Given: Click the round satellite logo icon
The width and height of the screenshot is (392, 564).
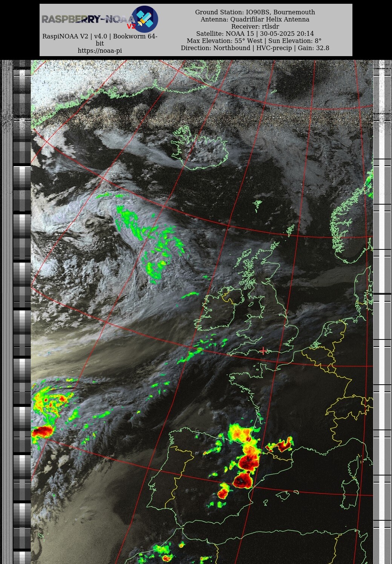Looking at the screenshot, I should click(145, 19).
